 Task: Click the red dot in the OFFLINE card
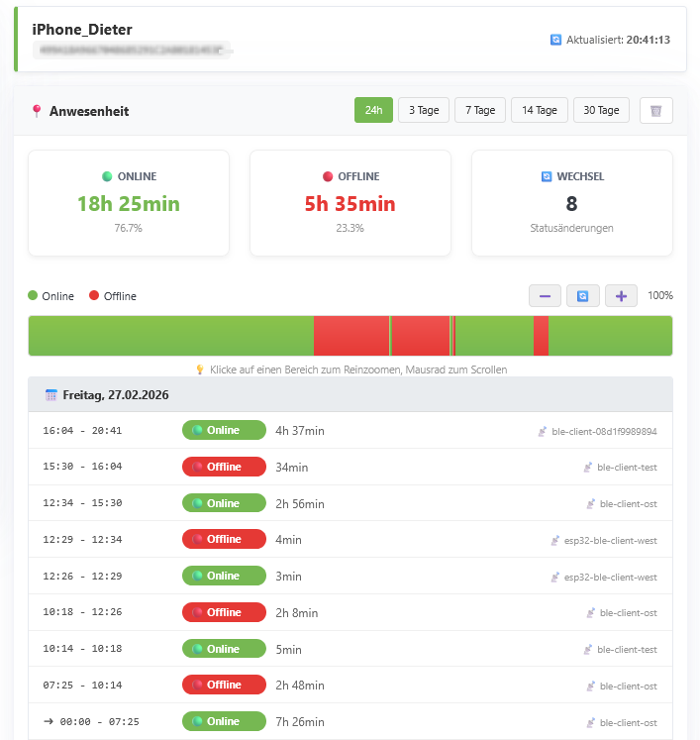point(328,176)
